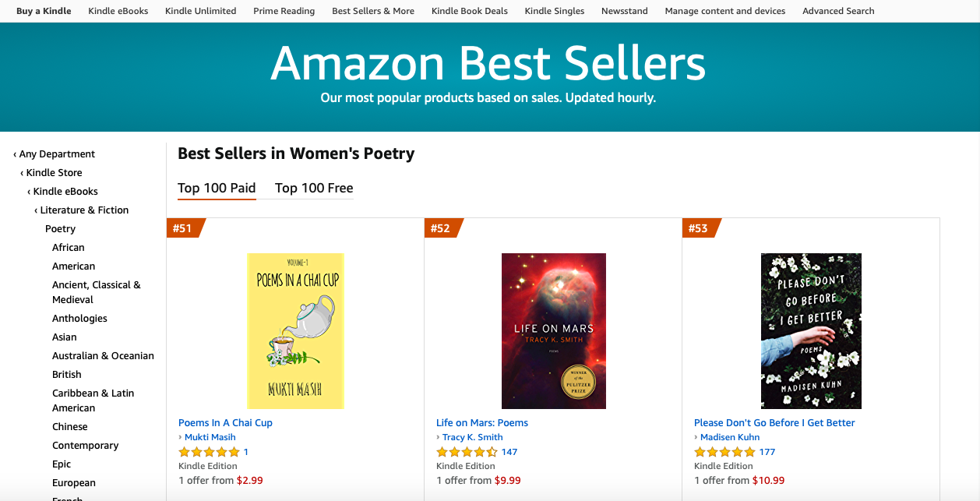This screenshot has width=980, height=501.
Task: Select Contemporary poetry category
Action: click(x=85, y=446)
